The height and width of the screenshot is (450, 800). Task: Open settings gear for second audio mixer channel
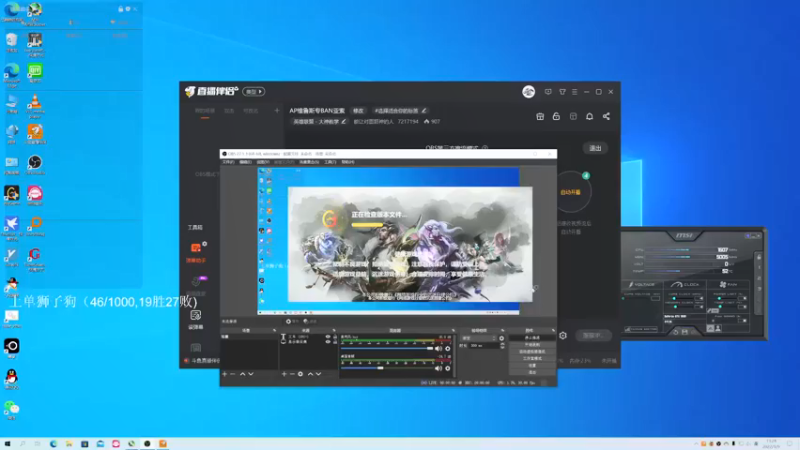(447, 368)
